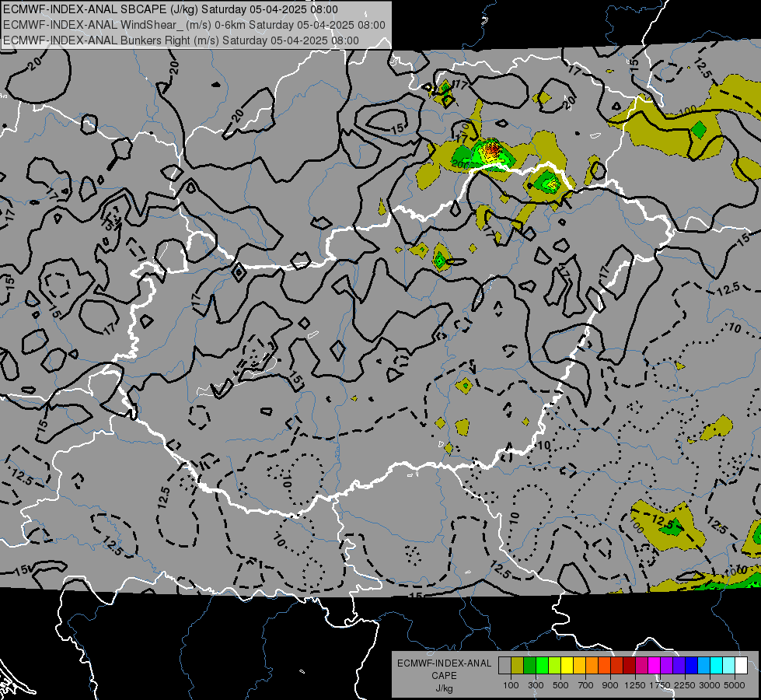Click the gray swatch in the CAPE legend
Image resolution: width=761 pixels, height=700 pixels.
tap(504, 666)
